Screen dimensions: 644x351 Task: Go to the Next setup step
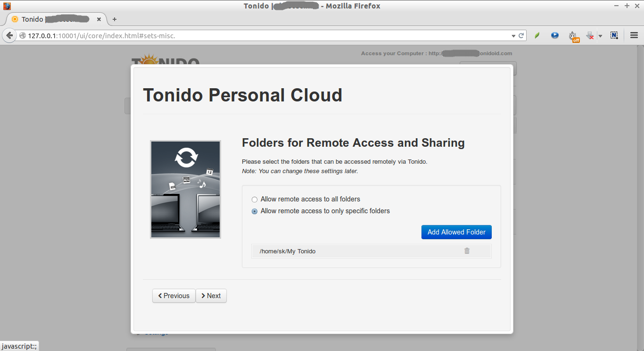[211, 296]
